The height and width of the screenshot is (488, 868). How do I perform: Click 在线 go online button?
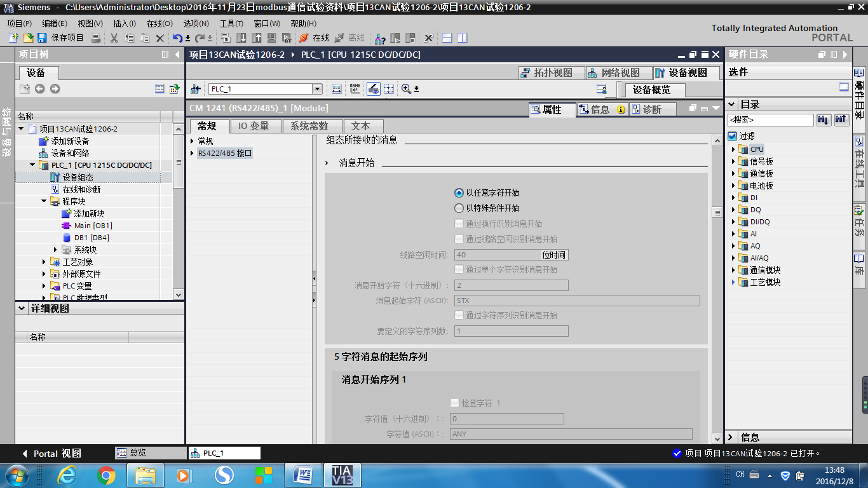tap(315, 38)
